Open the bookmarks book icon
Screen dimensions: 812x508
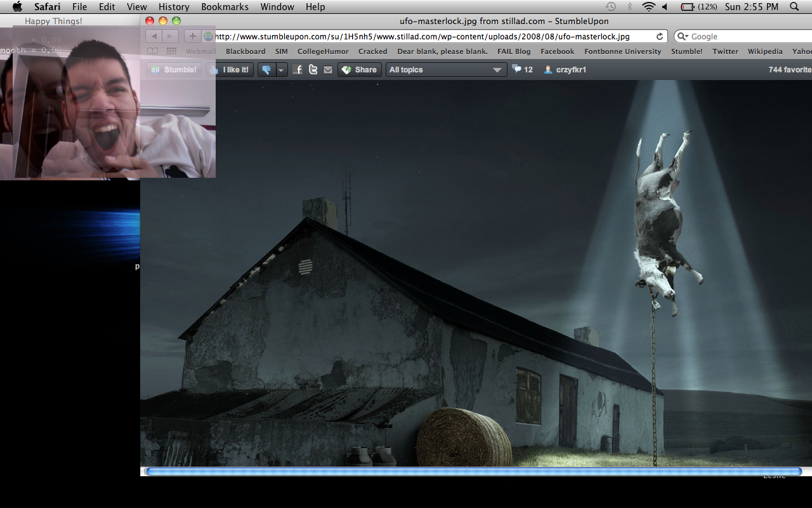point(152,51)
